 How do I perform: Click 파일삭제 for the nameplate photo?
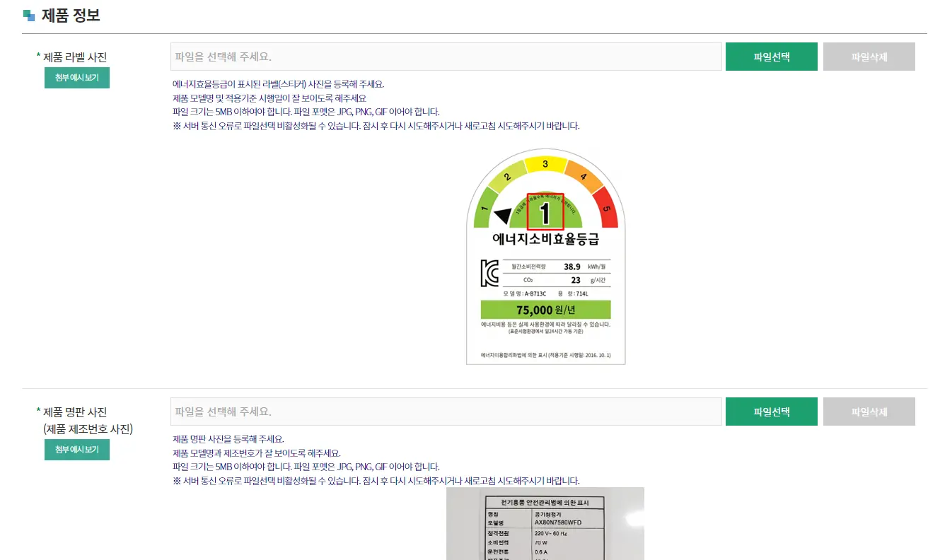(869, 411)
